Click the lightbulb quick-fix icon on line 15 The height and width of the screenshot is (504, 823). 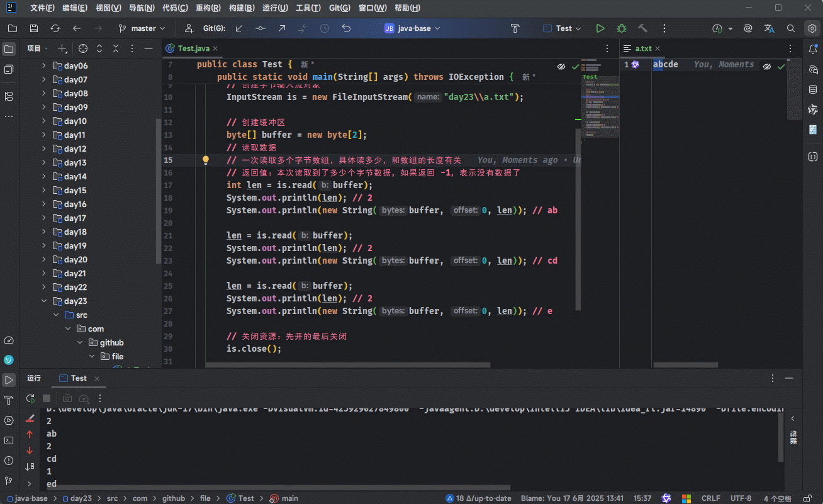(205, 160)
